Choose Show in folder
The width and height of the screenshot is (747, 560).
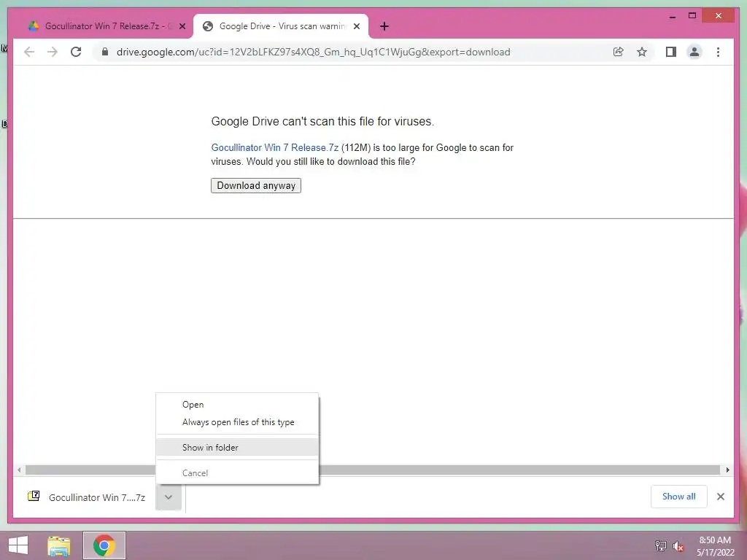coord(237,447)
